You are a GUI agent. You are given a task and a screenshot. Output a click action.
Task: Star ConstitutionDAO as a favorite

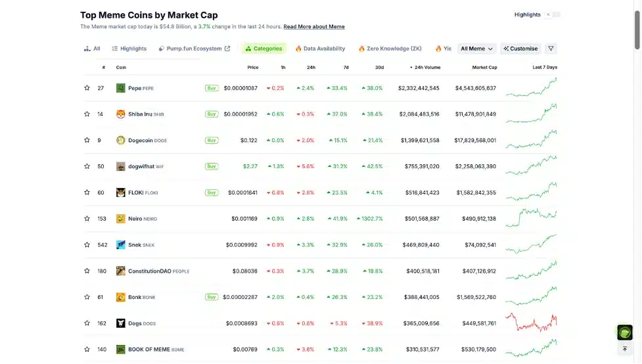87,271
